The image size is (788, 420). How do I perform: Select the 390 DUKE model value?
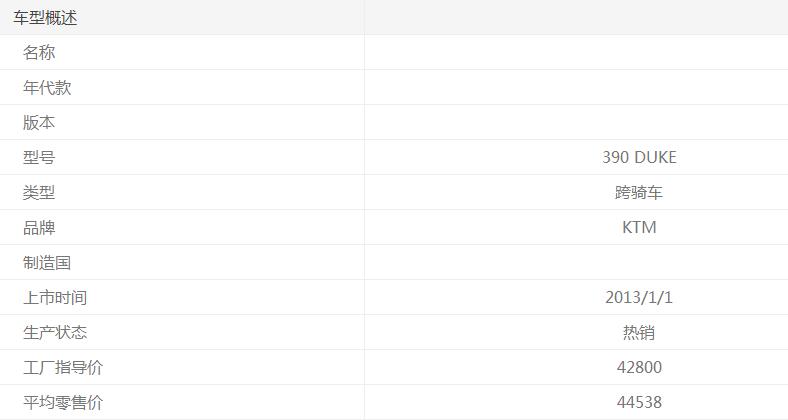point(639,158)
